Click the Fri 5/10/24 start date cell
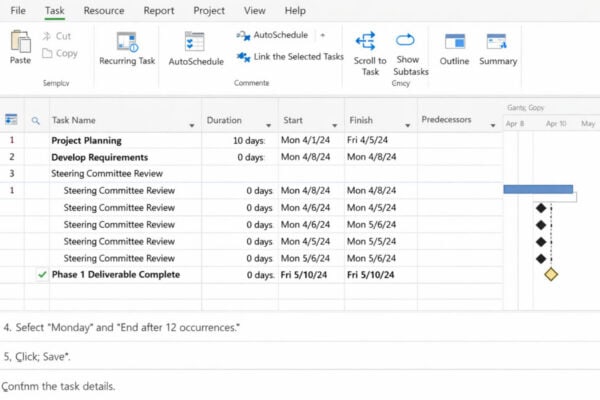 coord(311,275)
